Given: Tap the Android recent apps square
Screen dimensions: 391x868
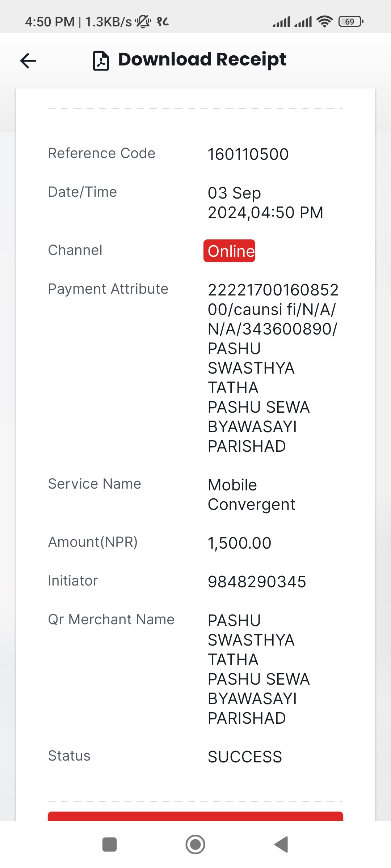Looking at the screenshot, I should click(110, 844).
